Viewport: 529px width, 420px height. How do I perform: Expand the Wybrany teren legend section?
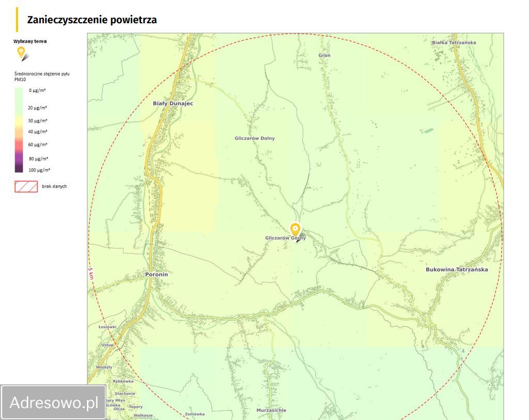click(x=27, y=40)
